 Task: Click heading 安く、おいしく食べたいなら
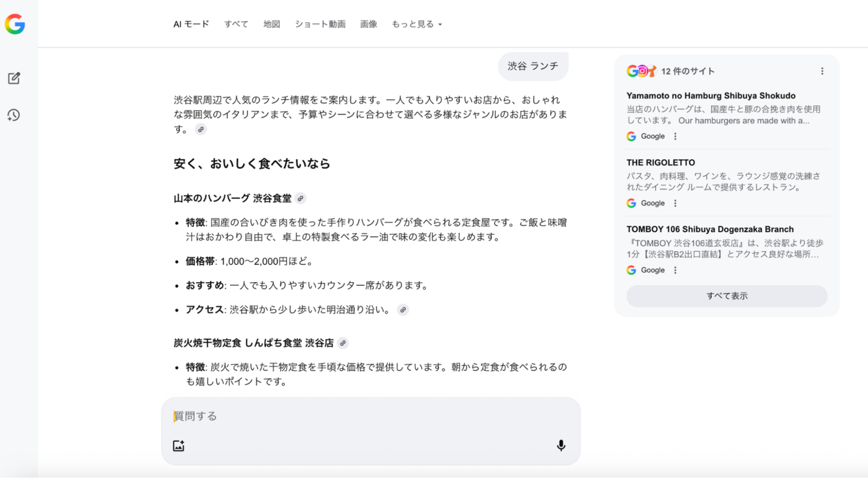tap(252, 163)
